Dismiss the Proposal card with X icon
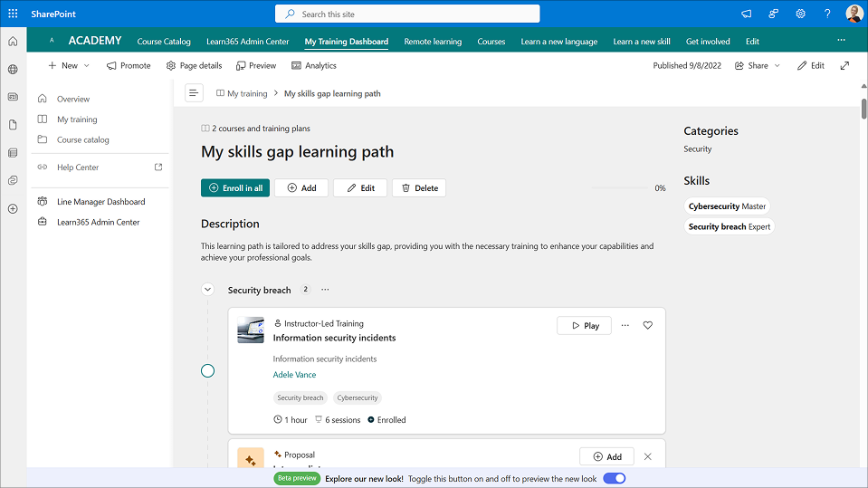 [647, 457]
